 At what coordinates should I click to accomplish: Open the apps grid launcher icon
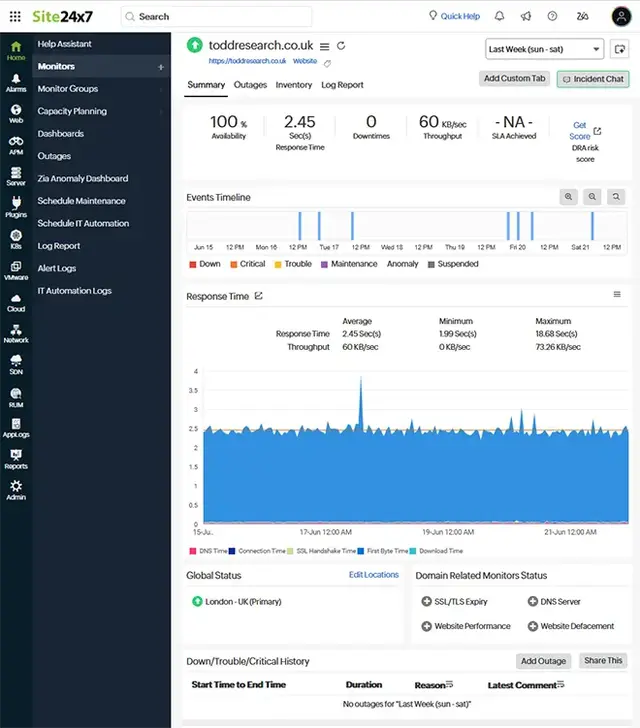(x=15, y=17)
